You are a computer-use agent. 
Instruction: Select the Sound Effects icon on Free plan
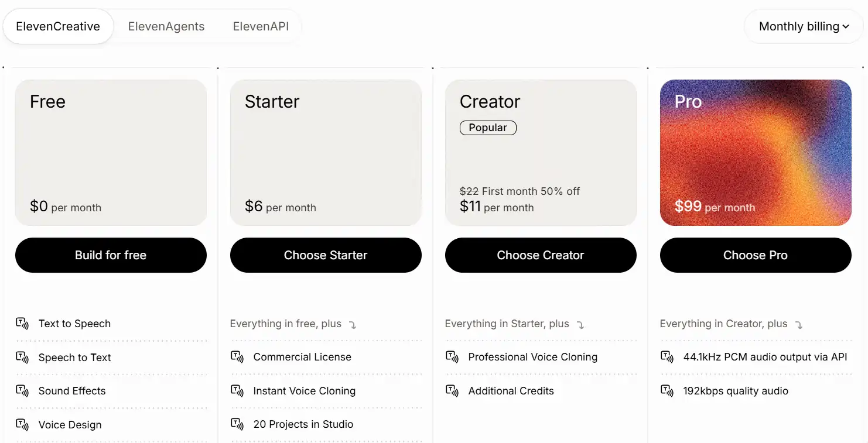(x=23, y=391)
